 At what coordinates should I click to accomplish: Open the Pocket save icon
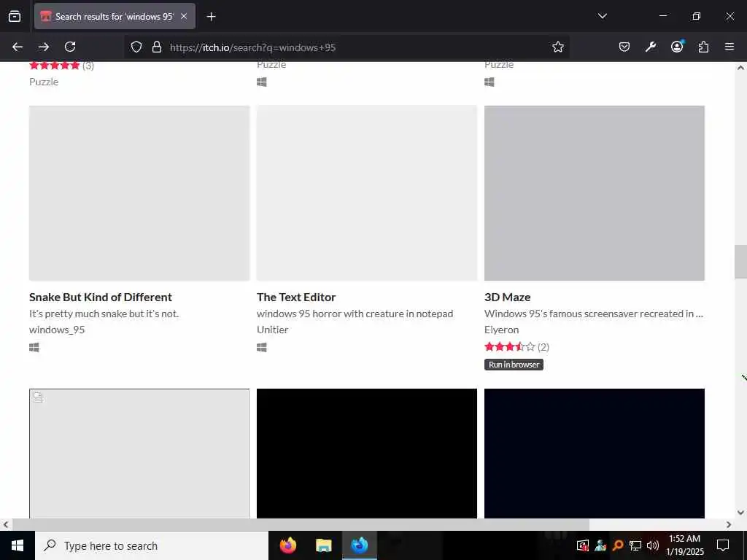624,47
